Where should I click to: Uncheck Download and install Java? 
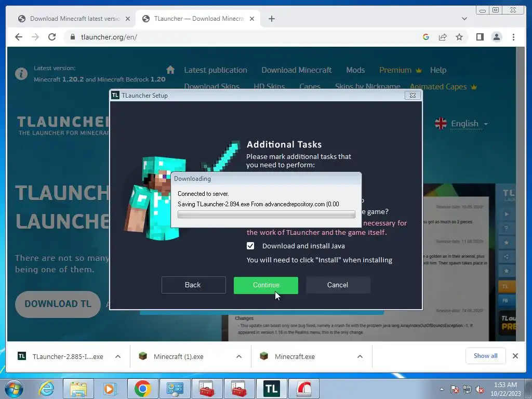tap(250, 246)
